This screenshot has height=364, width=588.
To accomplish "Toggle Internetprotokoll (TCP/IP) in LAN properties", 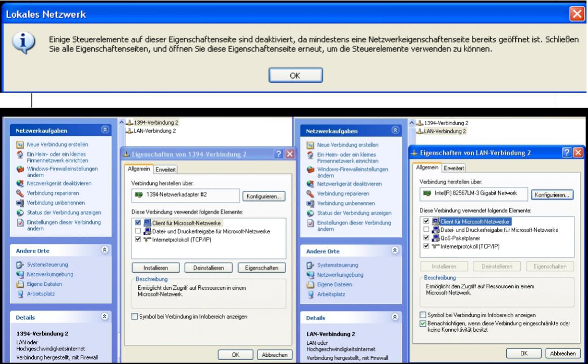I will click(426, 246).
